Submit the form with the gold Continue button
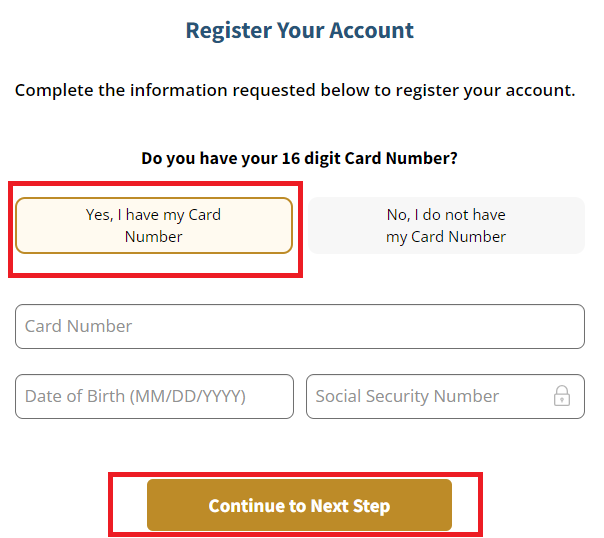This screenshot has height=538, width=604. [299, 505]
